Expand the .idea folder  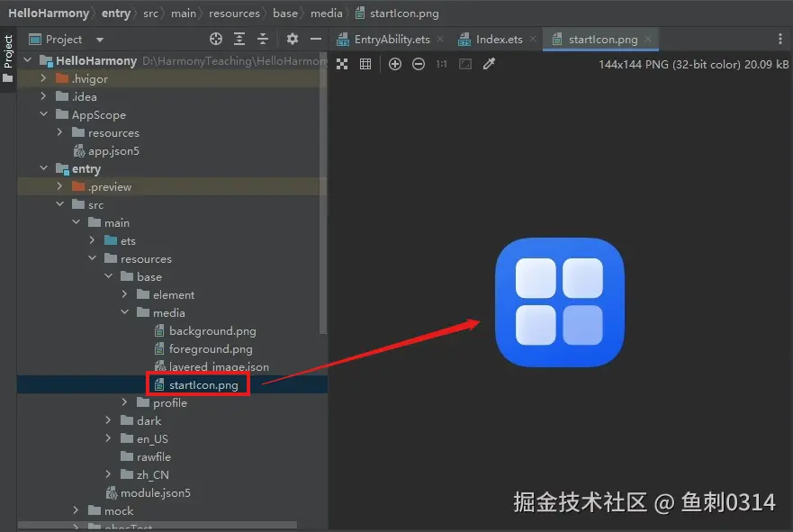(43, 96)
